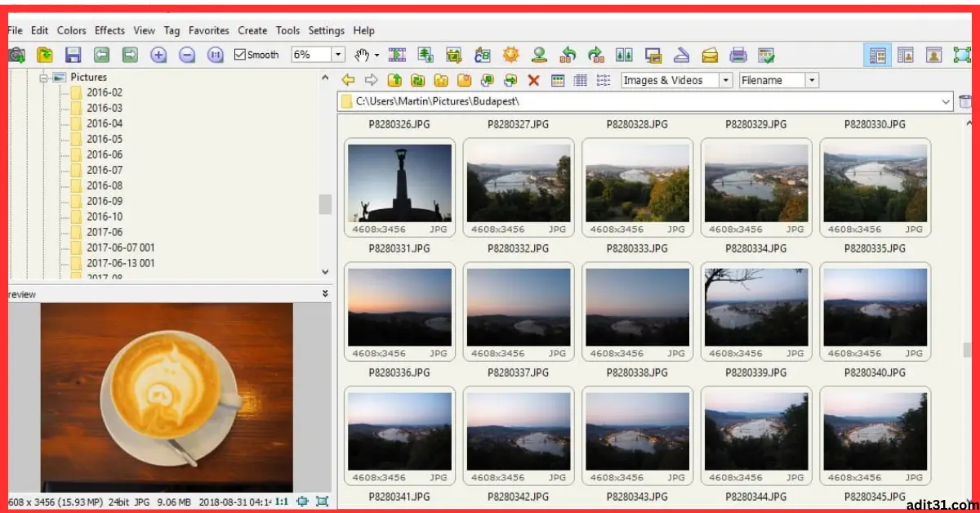Image resolution: width=980 pixels, height=513 pixels.
Task: Open the Colors menu
Action: point(72,30)
